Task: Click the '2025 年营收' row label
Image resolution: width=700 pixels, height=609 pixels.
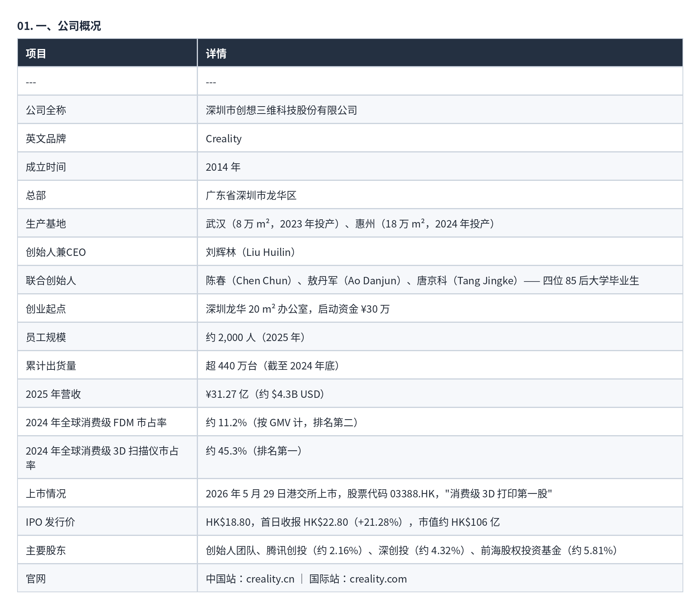Action: click(x=107, y=394)
